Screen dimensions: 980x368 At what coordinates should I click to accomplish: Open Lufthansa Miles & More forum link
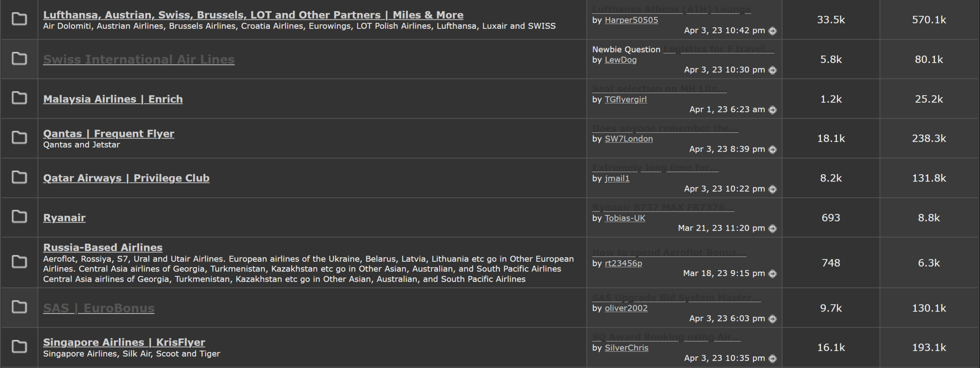coord(253,15)
